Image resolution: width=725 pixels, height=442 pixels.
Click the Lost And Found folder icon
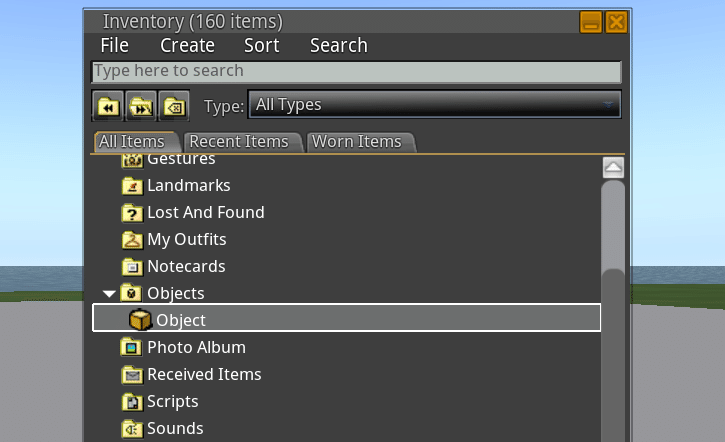(131, 213)
